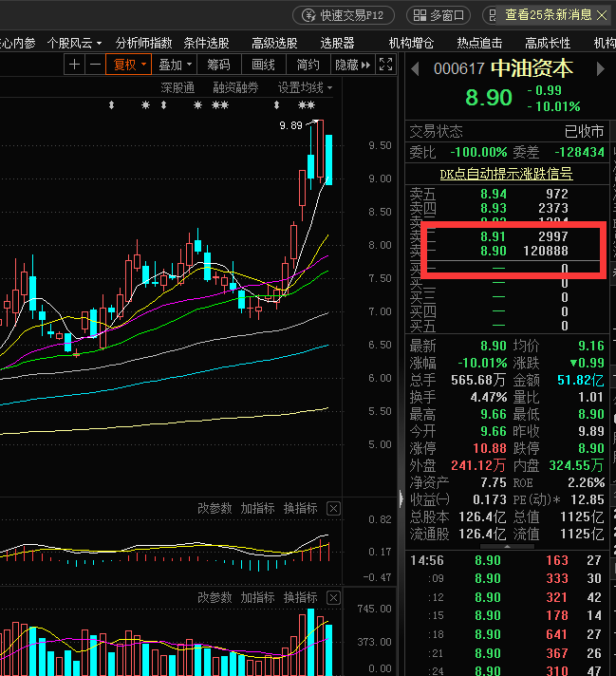Toggle fullscreen chart with the expand icon

tap(385, 65)
